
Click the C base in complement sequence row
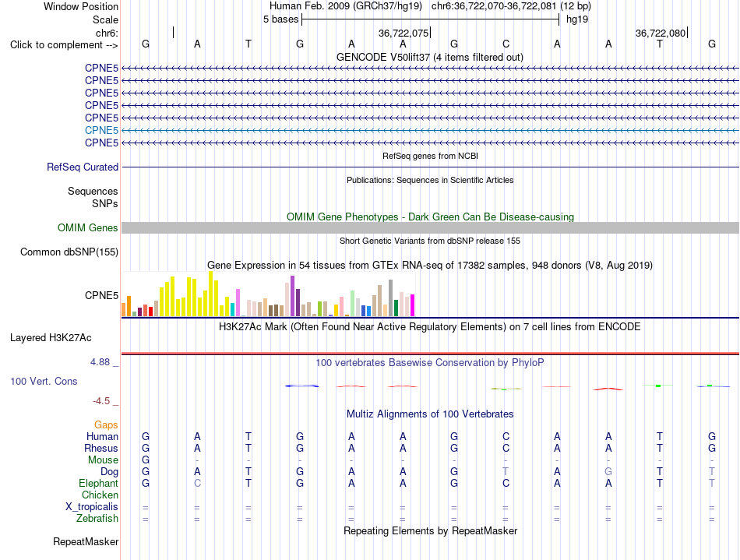pyautogui.click(x=506, y=44)
